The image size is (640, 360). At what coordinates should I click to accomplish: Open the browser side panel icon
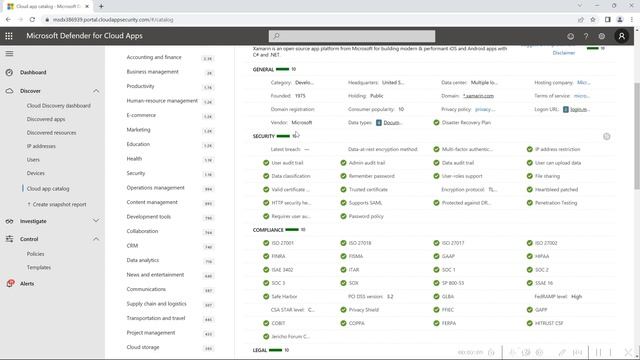point(607,20)
